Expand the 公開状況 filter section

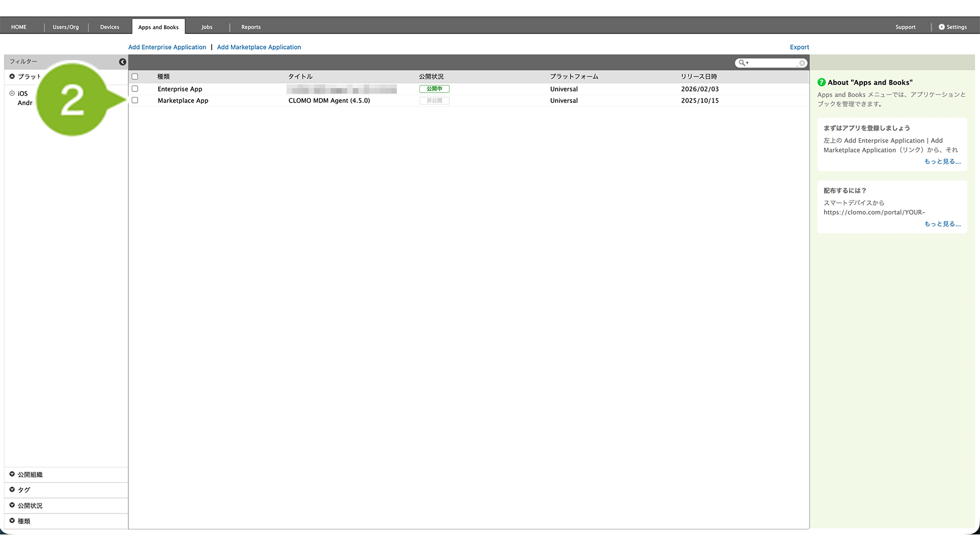click(x=12, y=505)
